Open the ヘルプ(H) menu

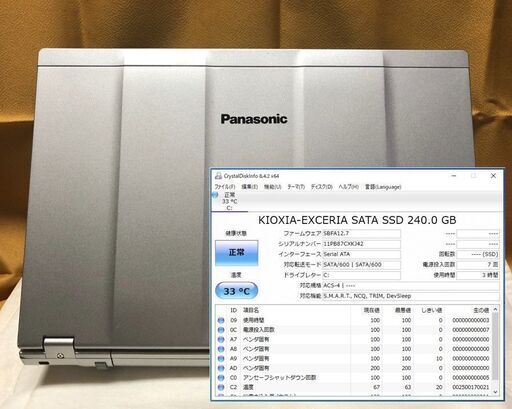pos(348,187)
